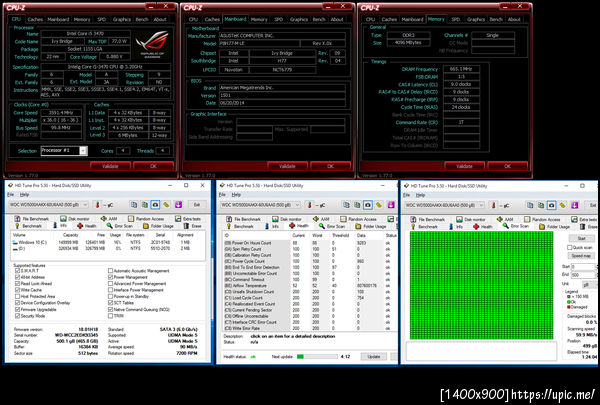The height and width of the screenshot is (405, 600).
Task: Toggle Write Cache checkbox
Action: pyautogui.click(x=17, y=290)
